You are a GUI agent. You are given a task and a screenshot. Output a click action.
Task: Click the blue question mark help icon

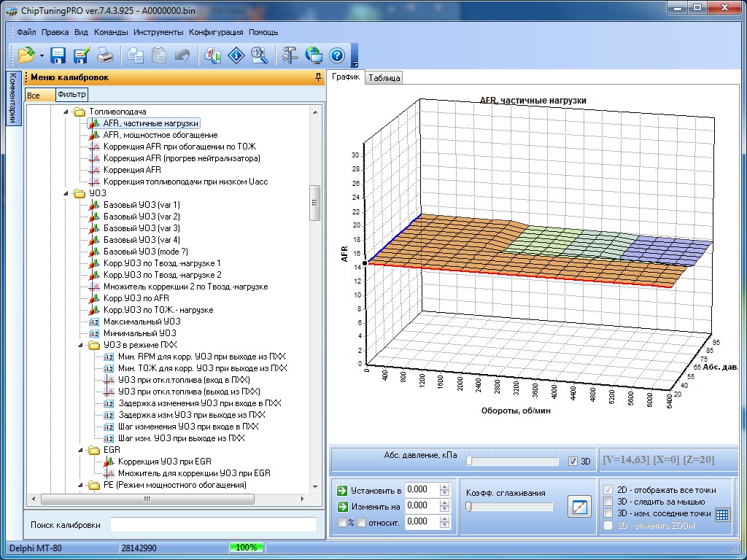tap(336, 55)
